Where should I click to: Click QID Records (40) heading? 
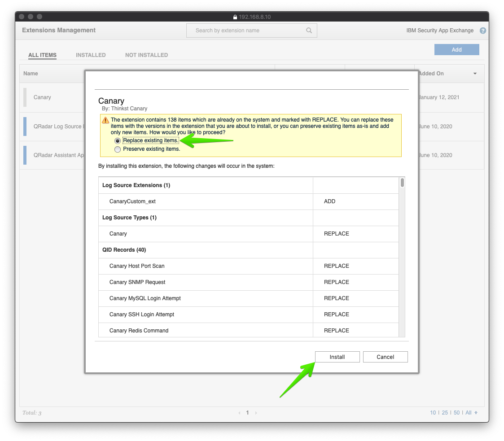(x=124, y=250)
